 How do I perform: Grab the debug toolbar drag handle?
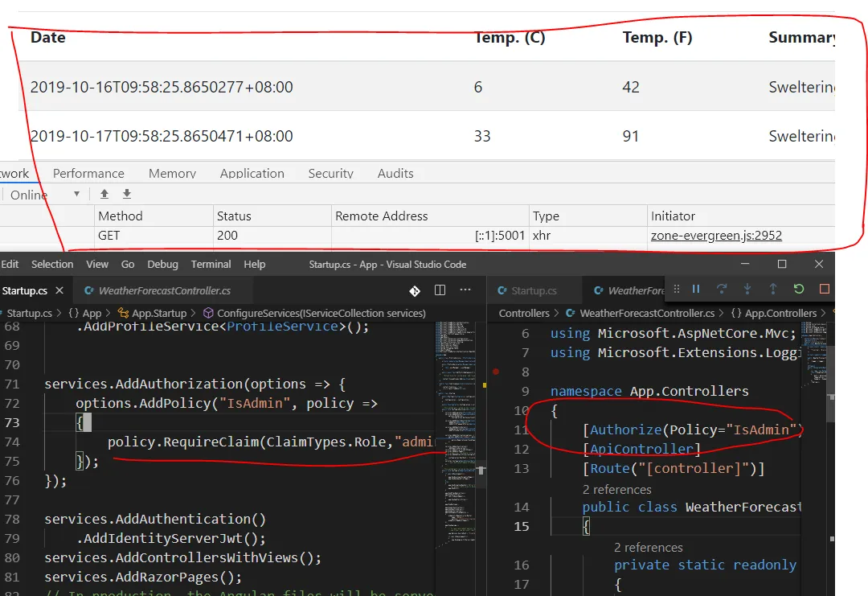(x=677, y=289)
